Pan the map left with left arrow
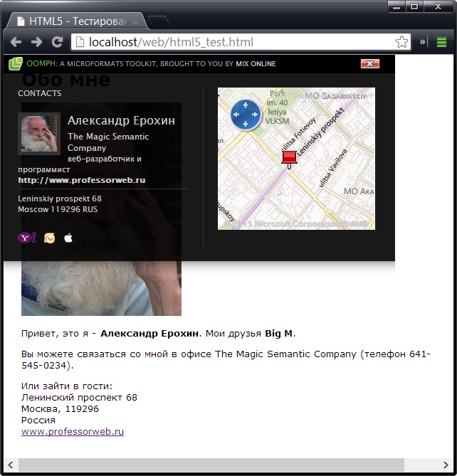This screenshot has width=457, height=476. tap(236, 115)
